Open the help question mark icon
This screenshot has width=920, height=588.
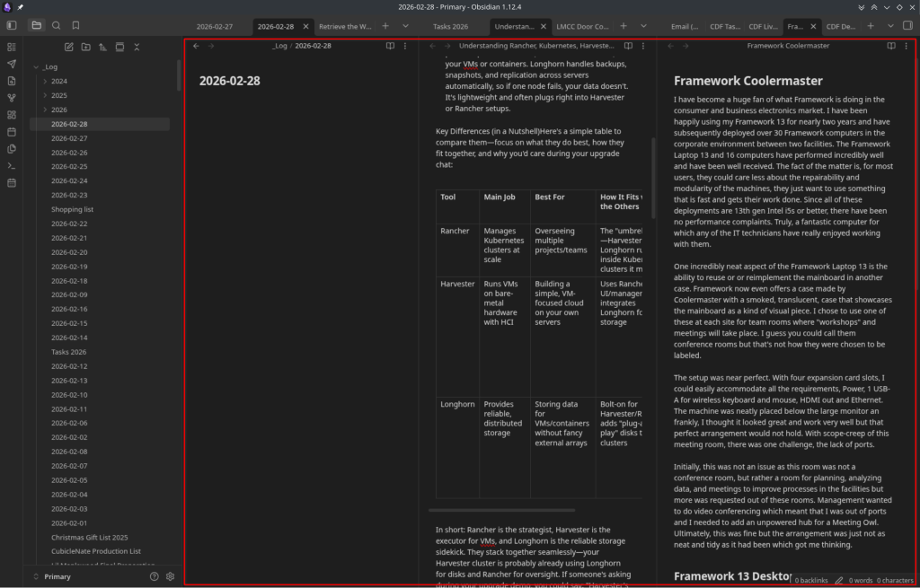click(x=154, y=576)
